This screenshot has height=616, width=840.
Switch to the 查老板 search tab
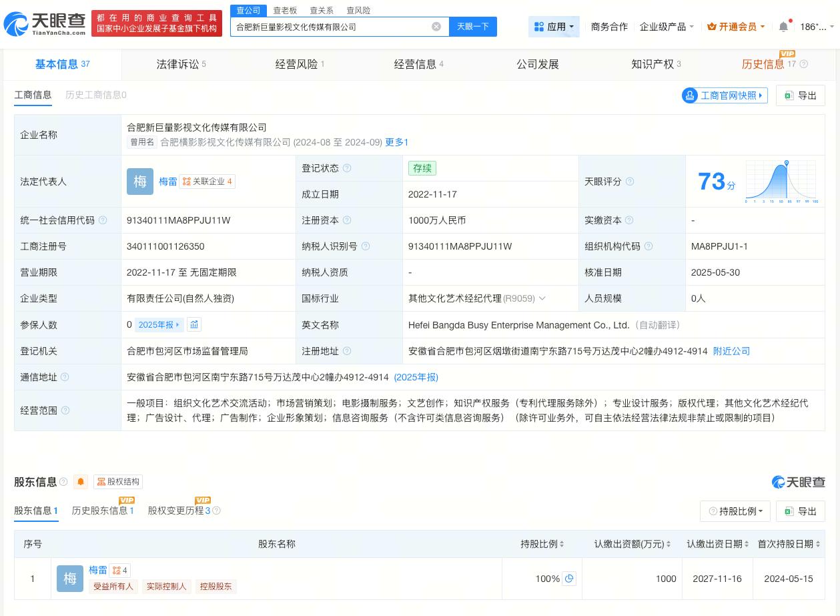285,10
